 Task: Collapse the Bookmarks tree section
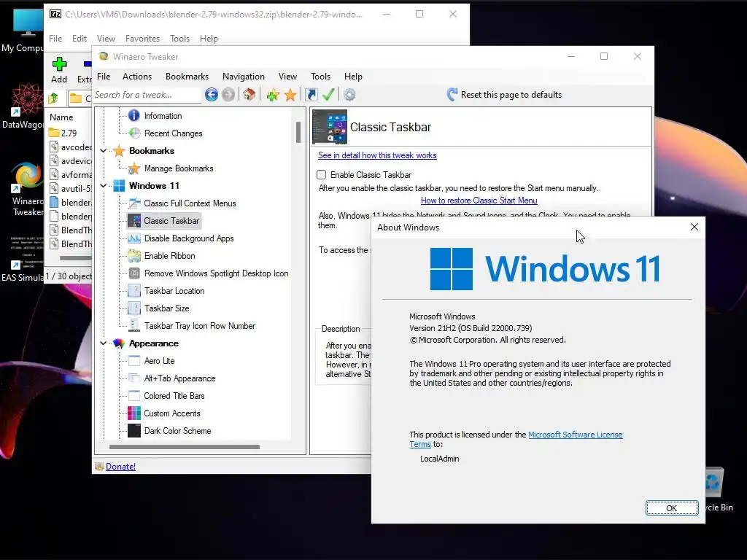[103, 151]
